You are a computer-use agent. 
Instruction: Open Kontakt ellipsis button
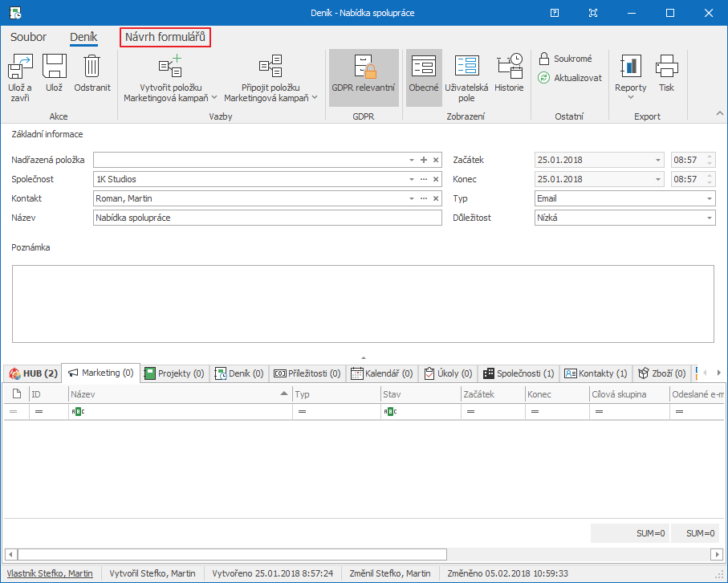click(x=424, y=198)
